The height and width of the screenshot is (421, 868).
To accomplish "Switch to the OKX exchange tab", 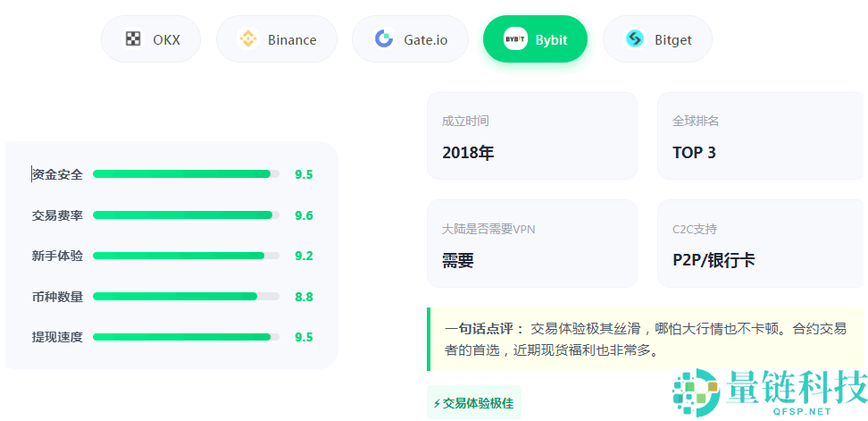I will pos(151,38).
